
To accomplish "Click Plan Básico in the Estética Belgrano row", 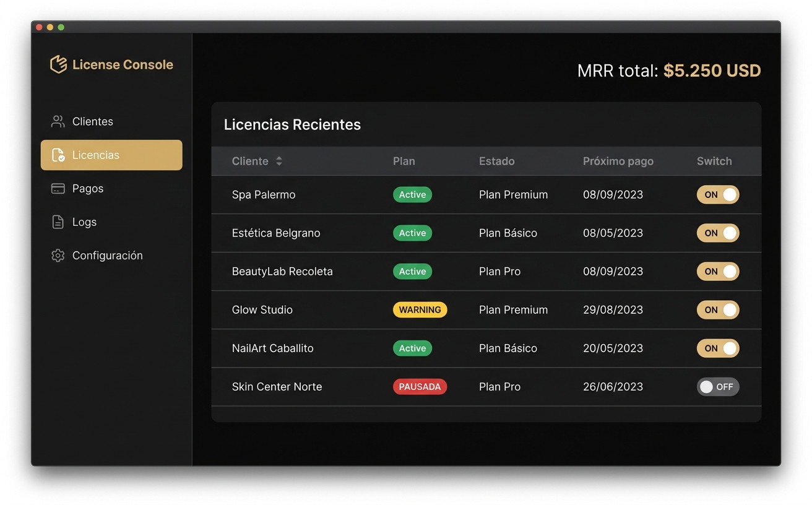I will pyautogui.click(x=508, y=233).
